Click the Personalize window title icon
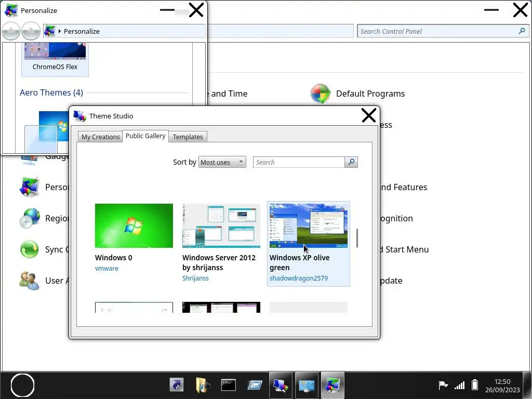 [x=11, y=10]
